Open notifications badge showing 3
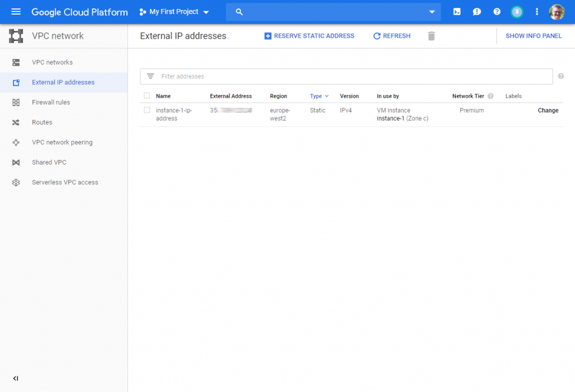The width and height of the screenshot is (575, 392). pyautogui.click(x=517, y=12)
